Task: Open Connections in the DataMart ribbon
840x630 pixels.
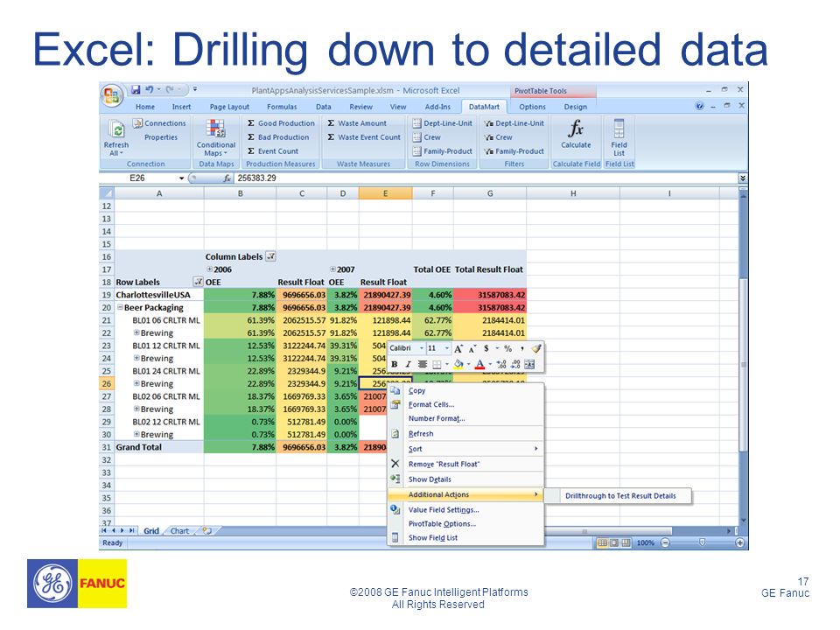Action: [x=159, y=123]
